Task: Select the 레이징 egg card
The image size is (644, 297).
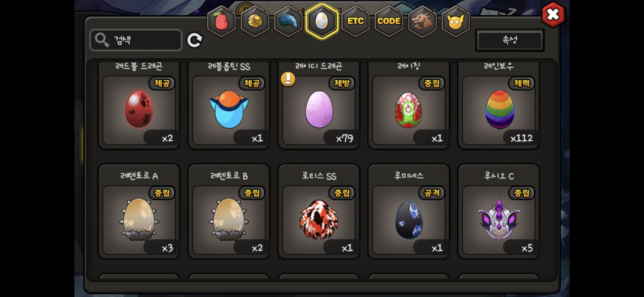Action: click(409, 106)
